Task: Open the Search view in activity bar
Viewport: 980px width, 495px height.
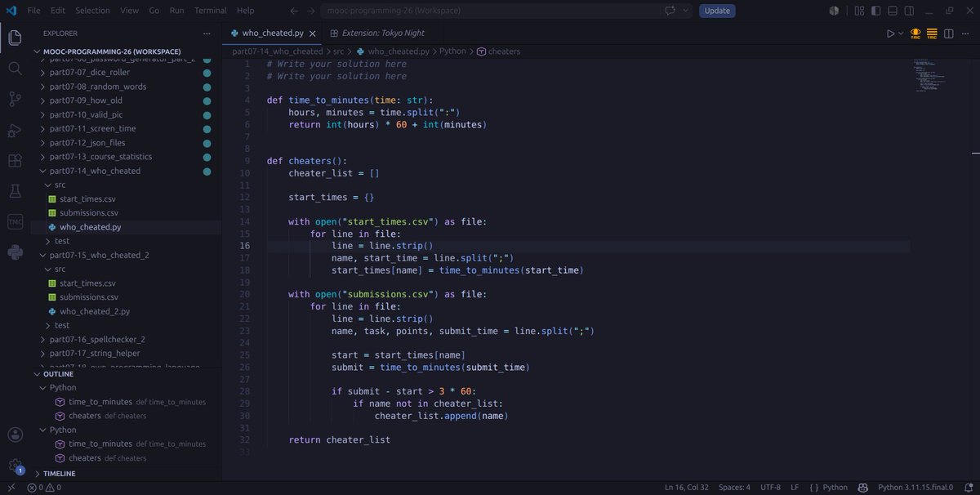Action: pos(15,69)
